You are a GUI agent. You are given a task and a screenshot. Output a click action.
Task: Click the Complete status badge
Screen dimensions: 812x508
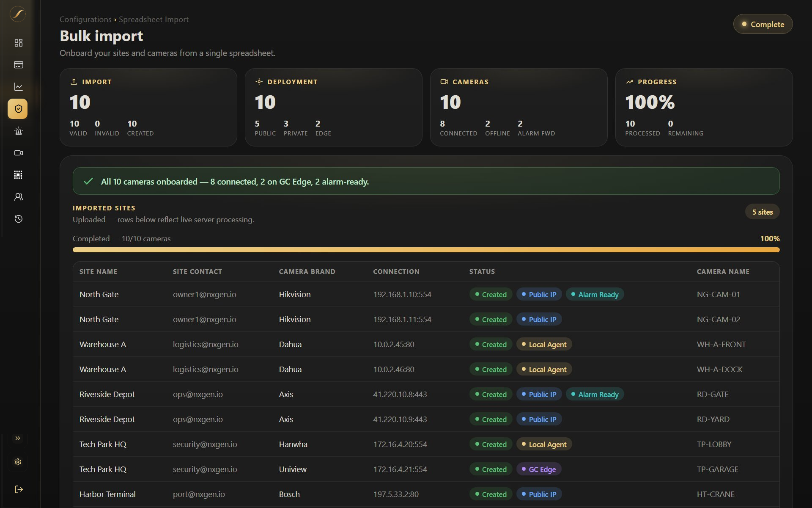click(x=763, y=24)
